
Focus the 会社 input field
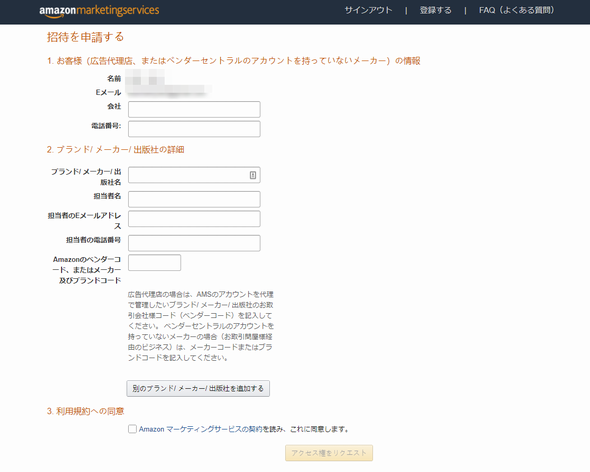[x=194, y=109]
